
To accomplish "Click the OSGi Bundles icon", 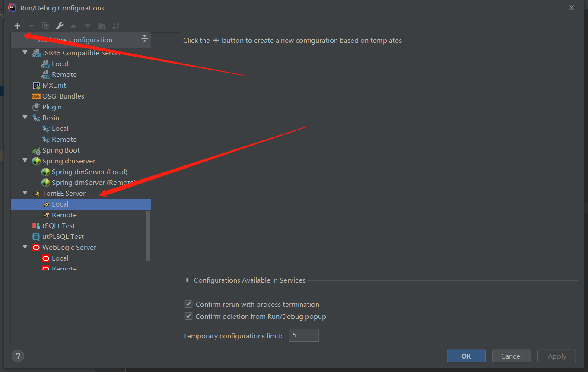I will pyautogui.click(x=36, y=96).
